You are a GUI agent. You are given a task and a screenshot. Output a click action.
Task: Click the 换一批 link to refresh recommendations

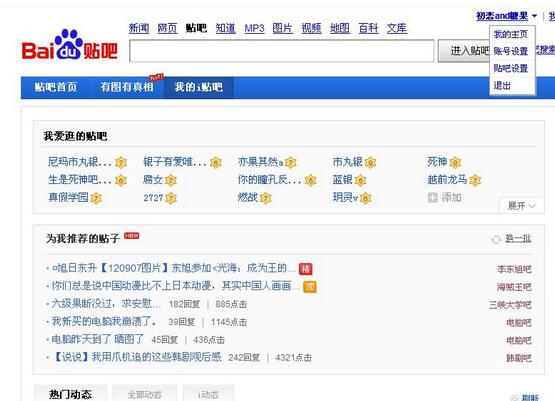tap(518, 239)
